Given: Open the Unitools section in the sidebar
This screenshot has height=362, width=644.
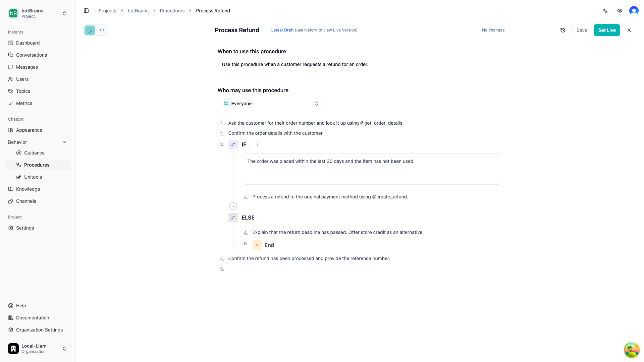Looking at the screenshot, I should (x=33, y=177).
